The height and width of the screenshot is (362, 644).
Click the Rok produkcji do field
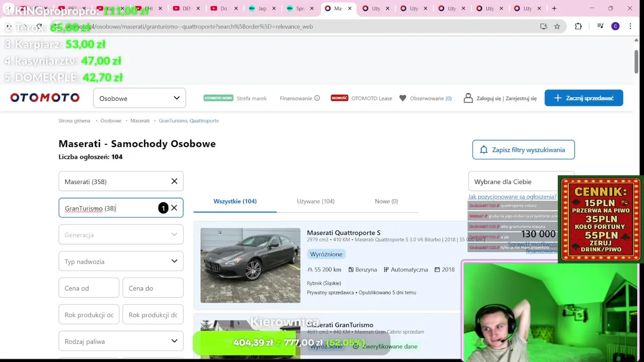(153, 314)
